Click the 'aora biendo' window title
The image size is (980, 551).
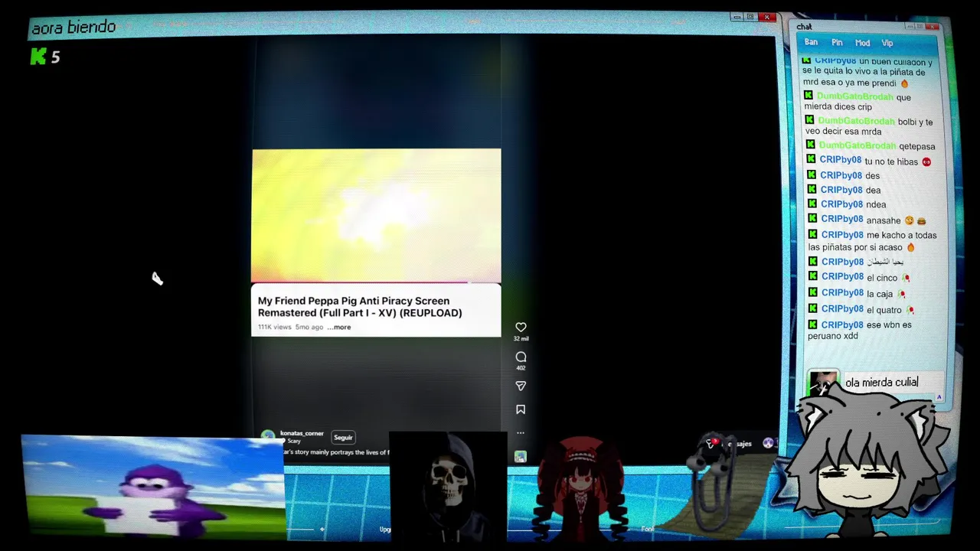[x=73, y=28]
